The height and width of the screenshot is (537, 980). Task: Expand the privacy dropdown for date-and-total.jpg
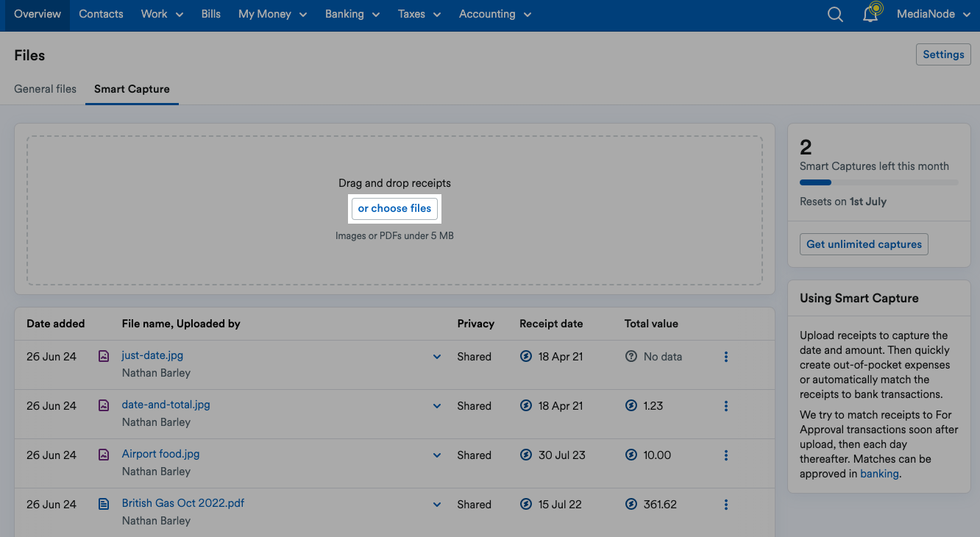(x=437, y=405)
